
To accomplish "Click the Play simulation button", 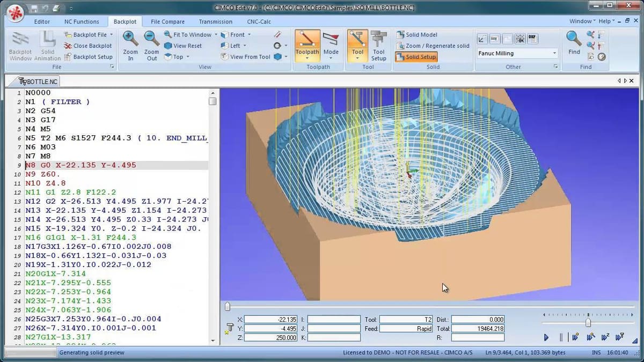I will pos(546,337).
